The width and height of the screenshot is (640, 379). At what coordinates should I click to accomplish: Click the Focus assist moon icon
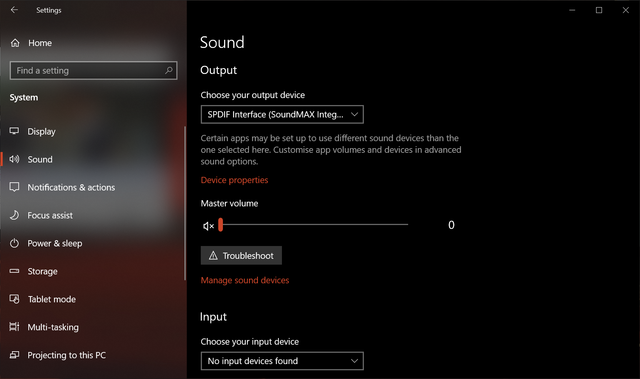[x=14, y=215]
